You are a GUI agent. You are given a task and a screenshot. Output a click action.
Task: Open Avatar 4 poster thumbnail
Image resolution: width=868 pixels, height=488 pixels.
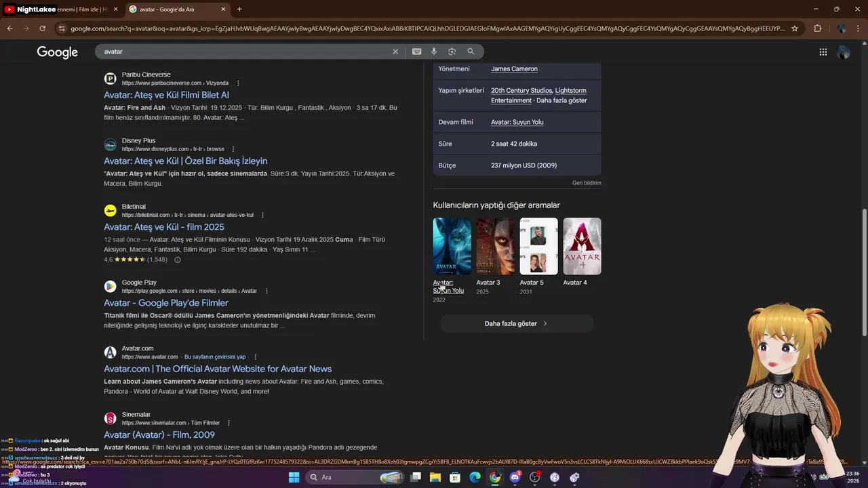click(582, 246)
